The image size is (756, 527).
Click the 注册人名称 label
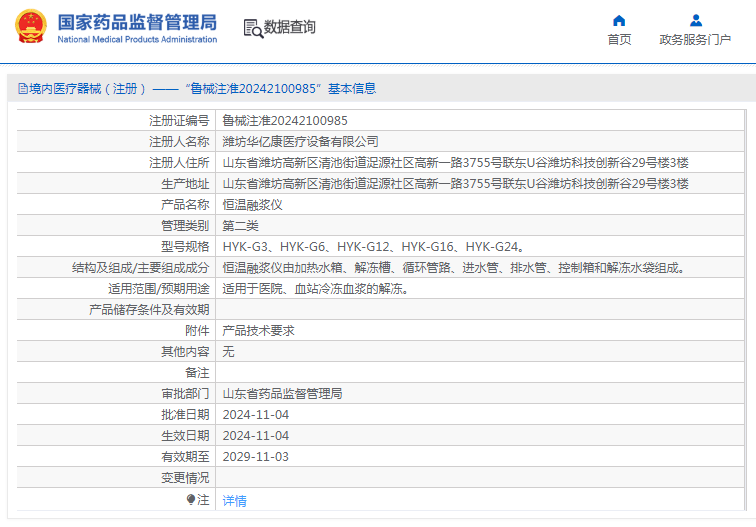[179, 142]
